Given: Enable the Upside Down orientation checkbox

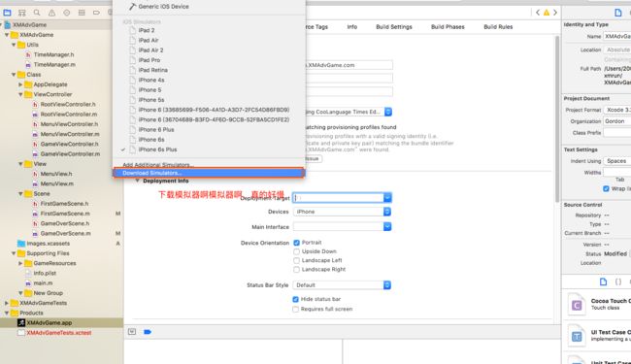Looking at the screenshot, I should [297, 251].
